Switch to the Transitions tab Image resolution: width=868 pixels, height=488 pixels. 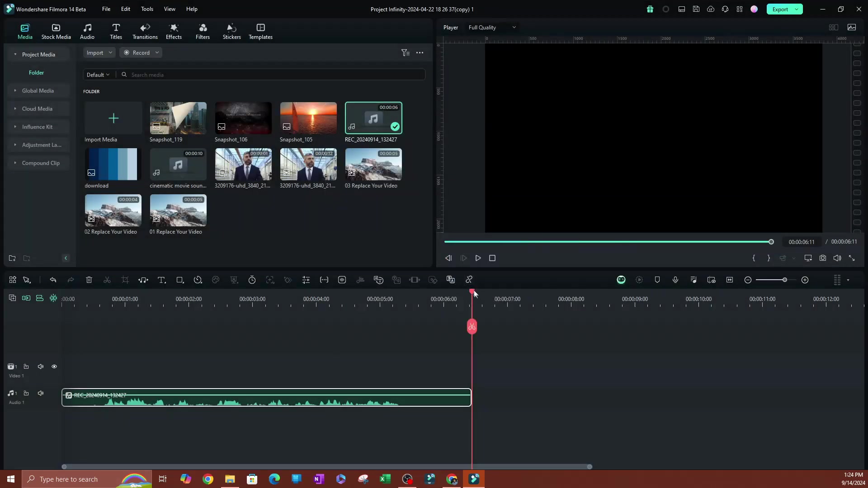[x=145, y=31]
